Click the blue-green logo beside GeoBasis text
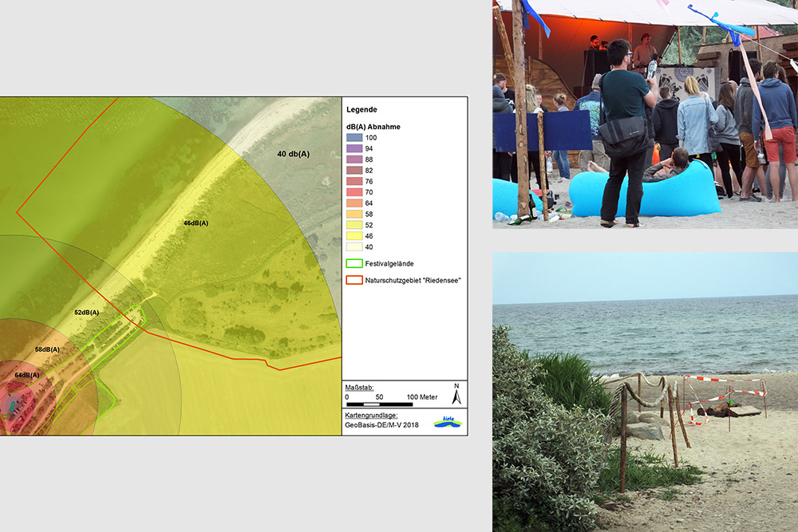This screenshot has width=798, height=532. 448,422
